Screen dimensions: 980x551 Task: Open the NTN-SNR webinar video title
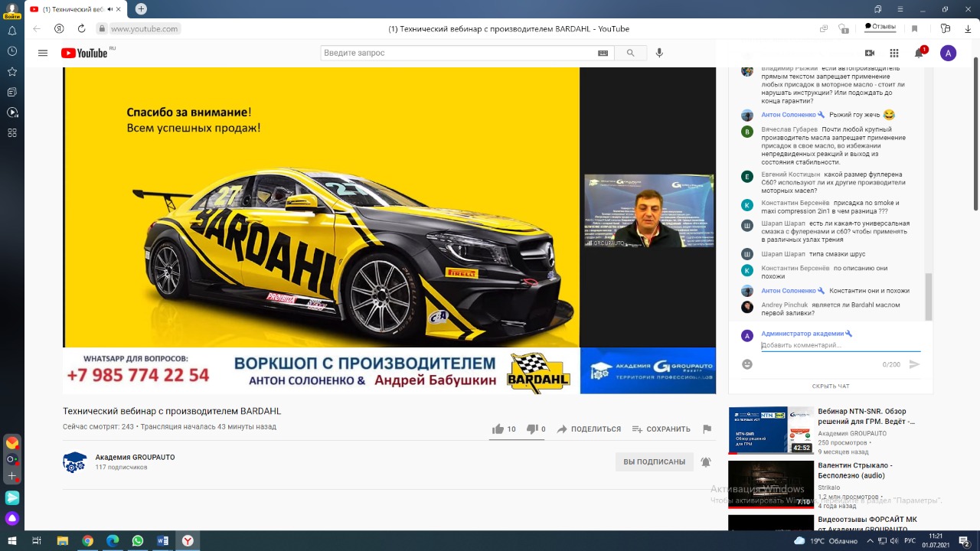coord(866,416)
